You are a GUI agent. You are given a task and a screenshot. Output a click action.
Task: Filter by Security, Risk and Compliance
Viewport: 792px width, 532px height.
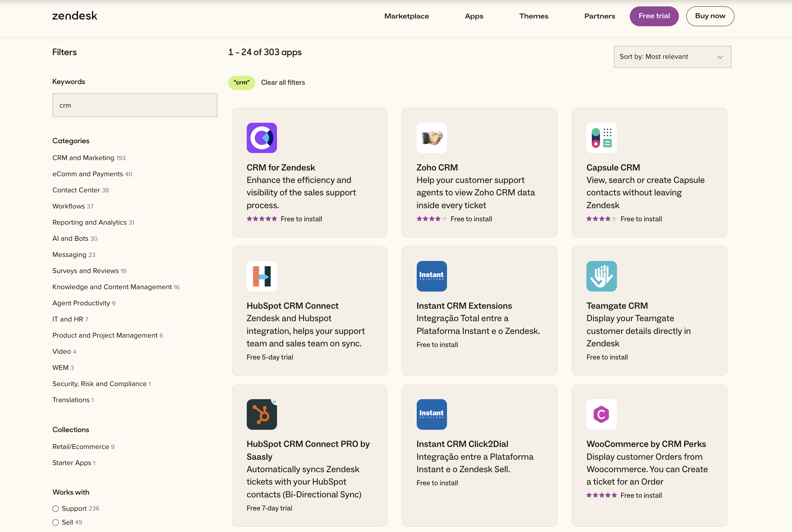point(102,384)
